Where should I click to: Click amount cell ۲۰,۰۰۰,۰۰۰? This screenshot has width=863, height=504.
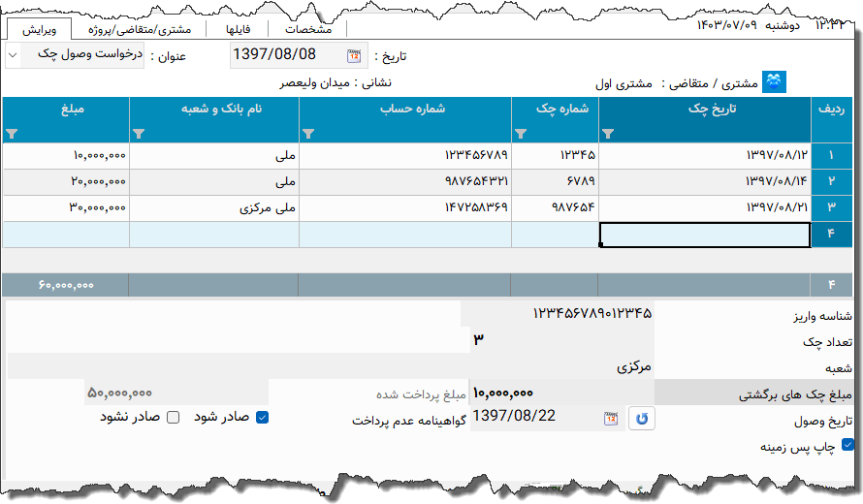pyautogui.click(x=66, y=182)
